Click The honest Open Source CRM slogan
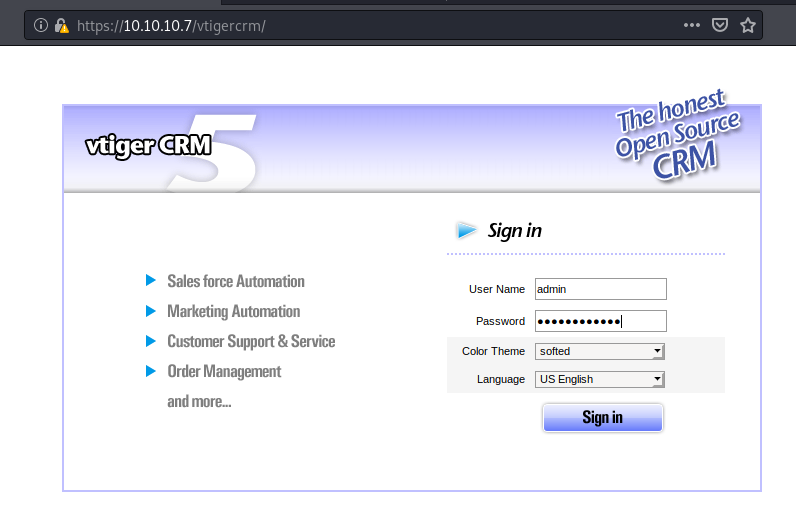Screen dimensions: 796x515 [677, 134]
